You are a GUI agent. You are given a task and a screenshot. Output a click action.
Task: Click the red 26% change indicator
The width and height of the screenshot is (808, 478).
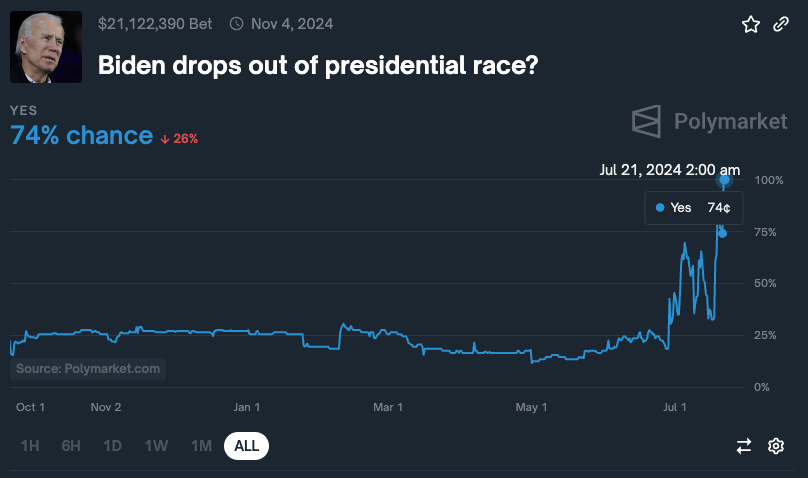click(180, 138)
